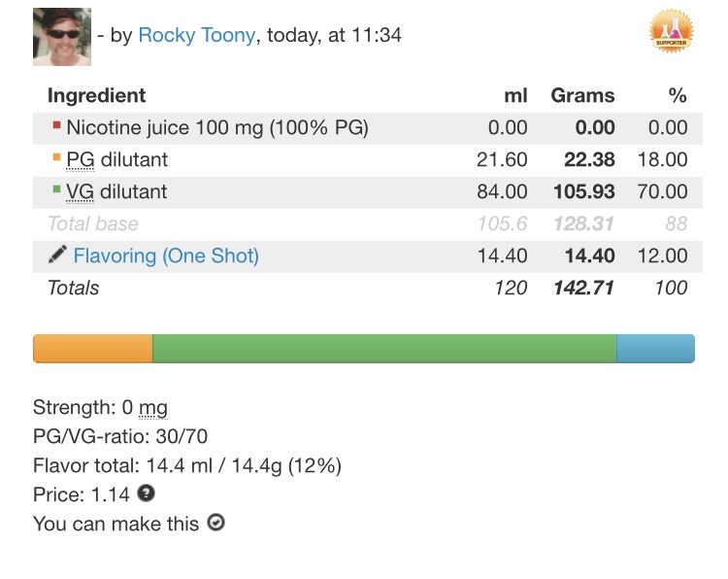Click the checkmark icon after 'You can make this'
Viewport: 728px width, 579px height.
(x=216, y=523)
